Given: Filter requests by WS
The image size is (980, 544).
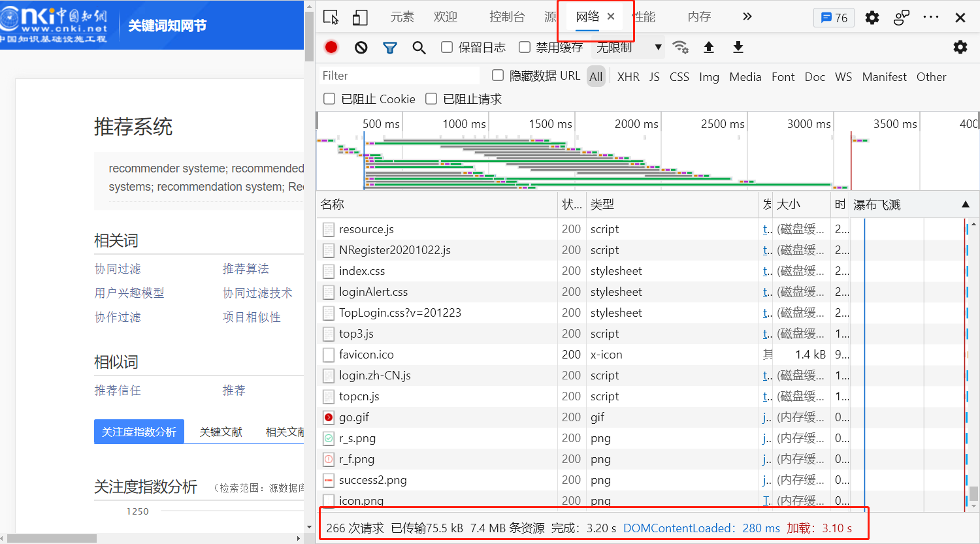Looking at the screenshot, I should 843,76.
